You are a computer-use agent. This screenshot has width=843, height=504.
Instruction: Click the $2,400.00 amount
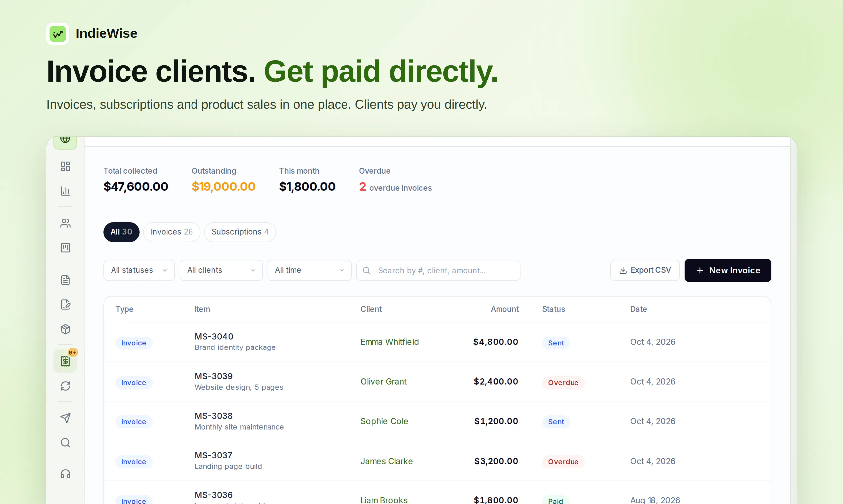[x=496, y=381]
